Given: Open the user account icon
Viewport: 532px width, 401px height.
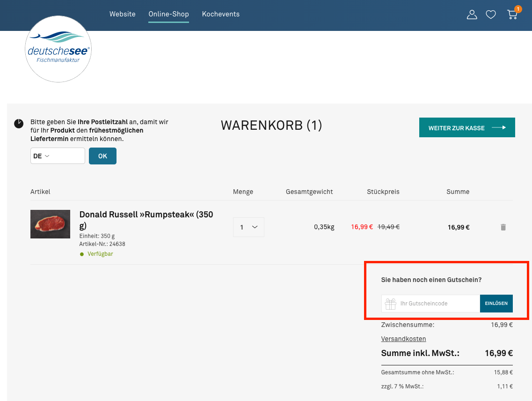Looking at the screenshot, I should click(x=472, y=15).
